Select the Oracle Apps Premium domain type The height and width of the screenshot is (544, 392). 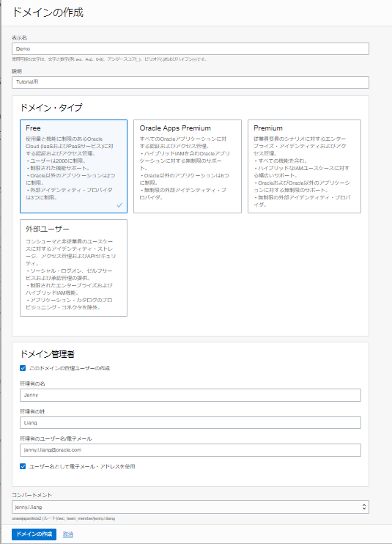click(x=187, y=166)
